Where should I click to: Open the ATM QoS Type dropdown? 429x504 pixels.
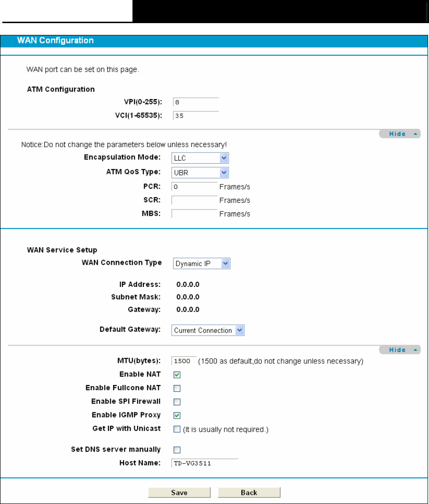(x=200, y=173)
